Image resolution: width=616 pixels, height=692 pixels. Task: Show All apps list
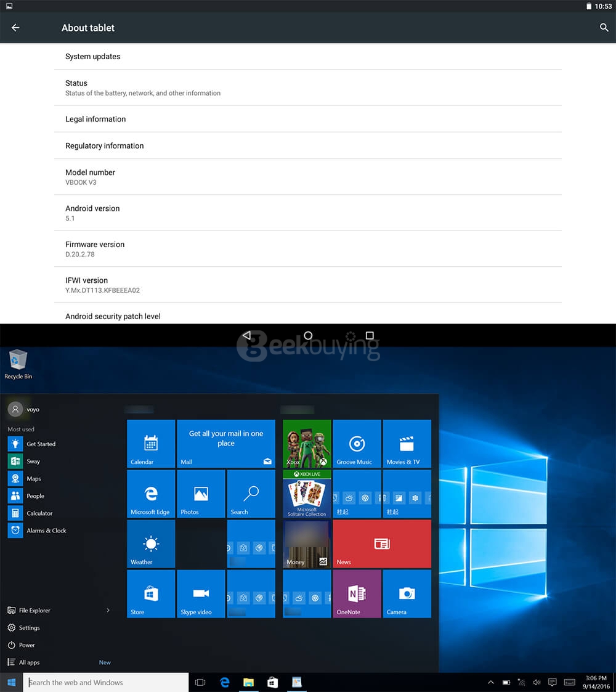click(x=24, y=662)
